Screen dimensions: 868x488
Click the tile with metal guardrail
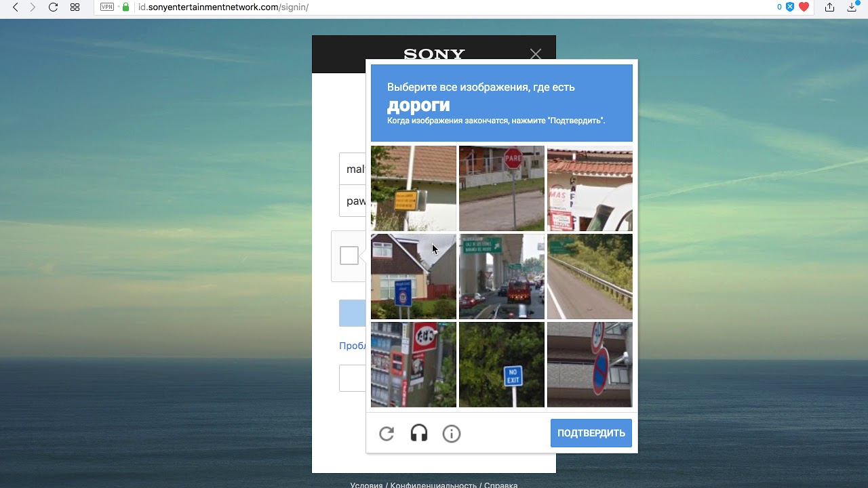(590, 277)
